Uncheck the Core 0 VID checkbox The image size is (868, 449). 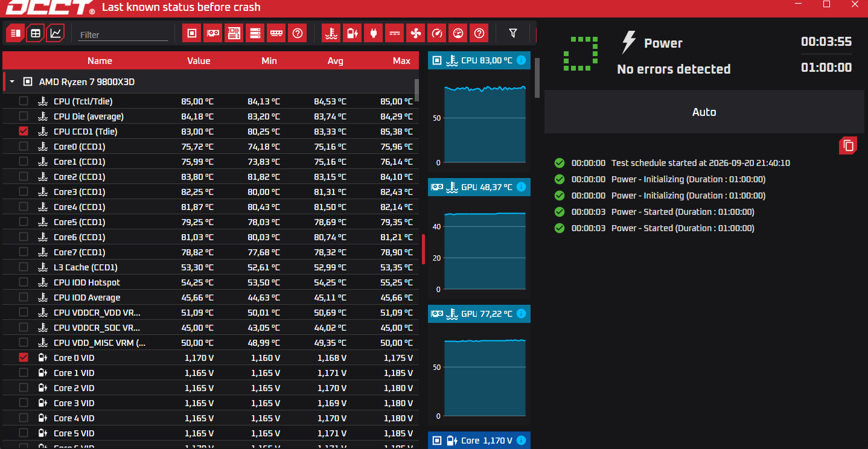pos(24,358)
